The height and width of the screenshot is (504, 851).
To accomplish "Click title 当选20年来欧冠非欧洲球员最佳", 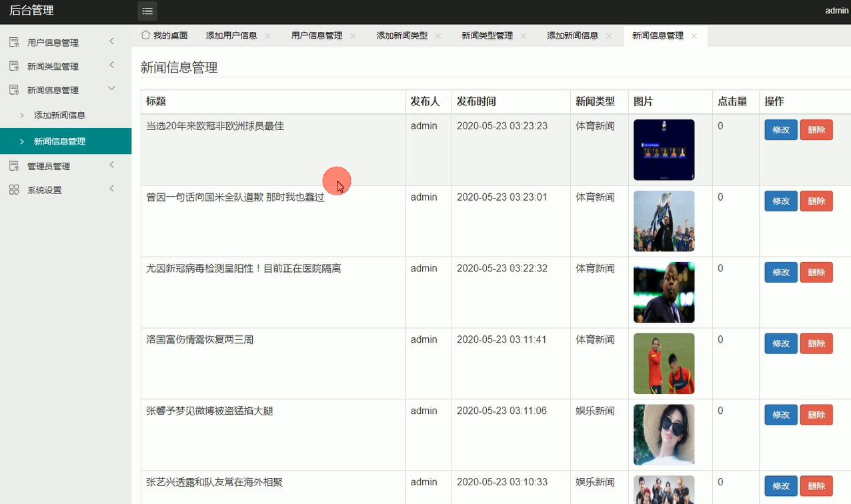I will coord(215,126).
